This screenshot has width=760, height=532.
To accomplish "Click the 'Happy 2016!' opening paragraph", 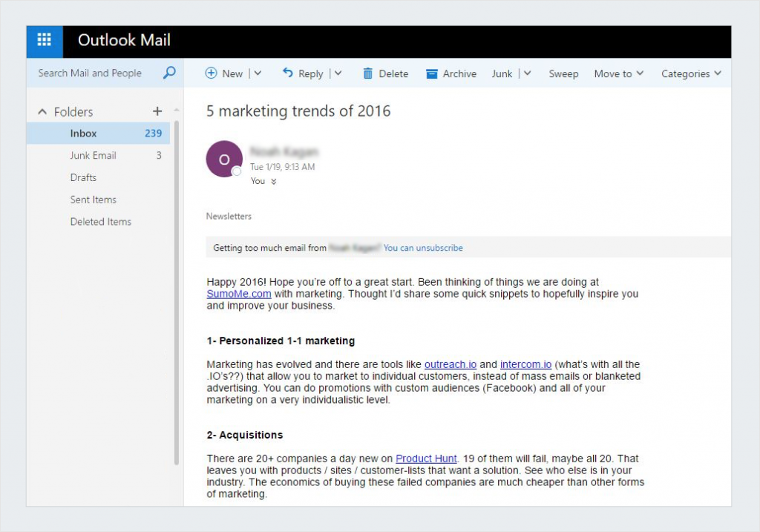I will tap(422, 294).
